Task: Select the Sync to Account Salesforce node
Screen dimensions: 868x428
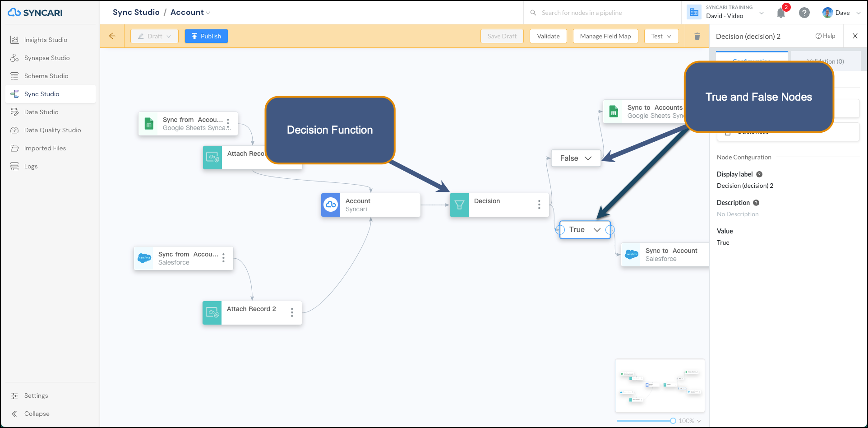Action: click(665, 255)
